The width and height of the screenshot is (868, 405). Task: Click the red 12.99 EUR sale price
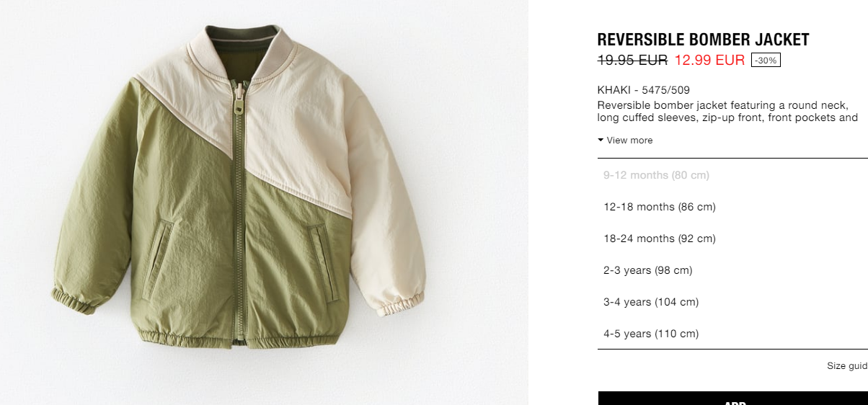[x=709, y=61]
